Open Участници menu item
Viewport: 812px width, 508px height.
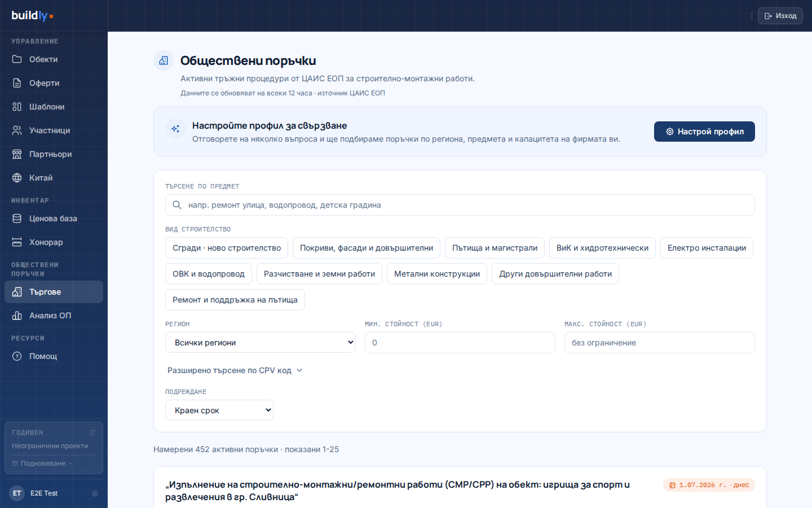click(x=54, y=130)
